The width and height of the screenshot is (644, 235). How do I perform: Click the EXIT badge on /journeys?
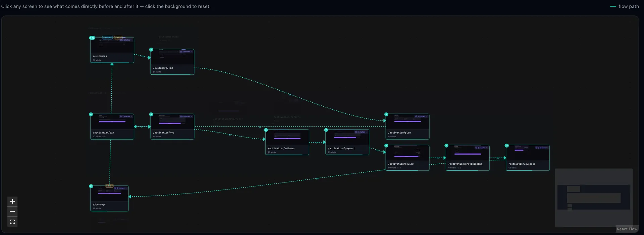(x=110, y=186)
